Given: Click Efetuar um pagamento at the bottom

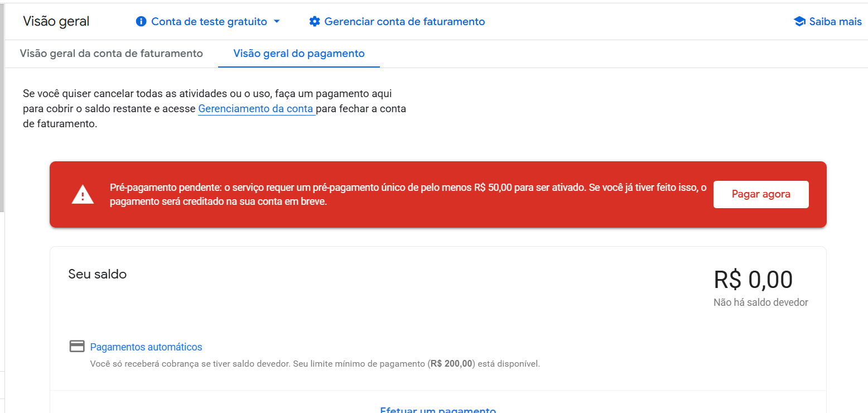Looking at the screenshot, I should point(438,409).
